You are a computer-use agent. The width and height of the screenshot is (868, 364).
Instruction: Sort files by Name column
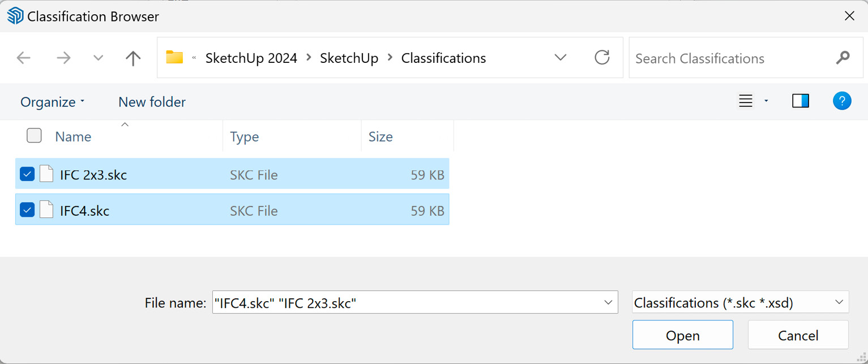73,136
